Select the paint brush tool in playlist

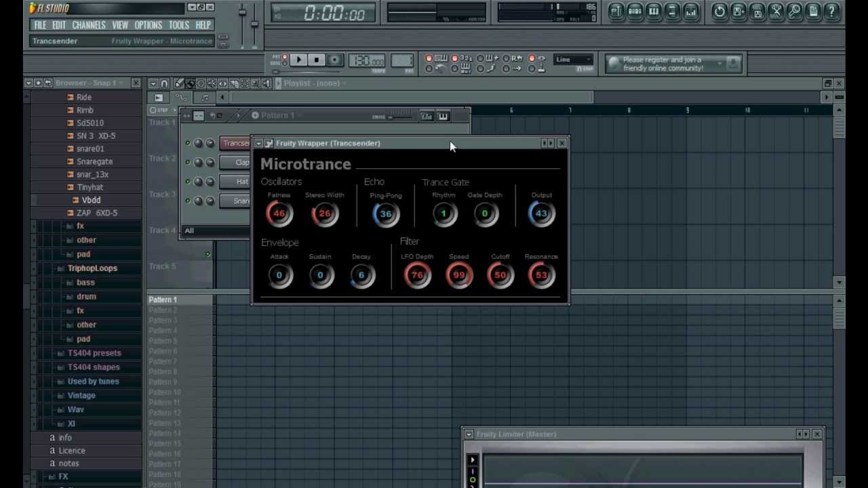click(x=190, y=83)
